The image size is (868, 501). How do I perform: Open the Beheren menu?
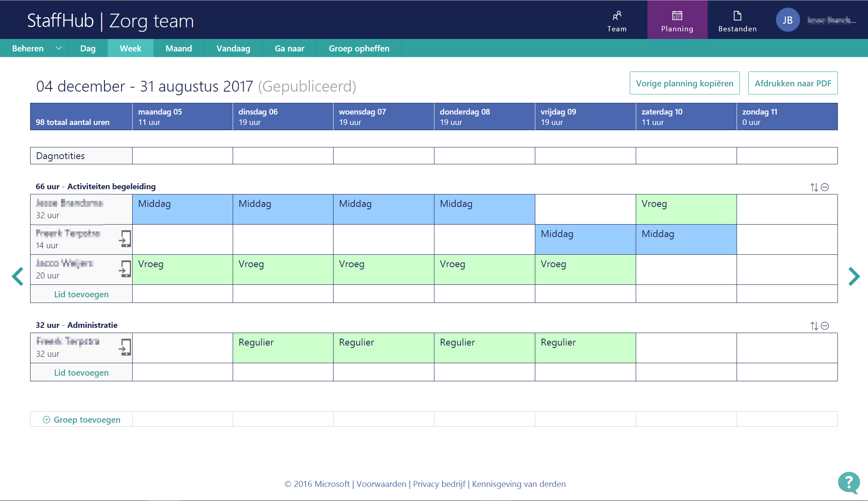pyautogui.click(x=28, y=48)
